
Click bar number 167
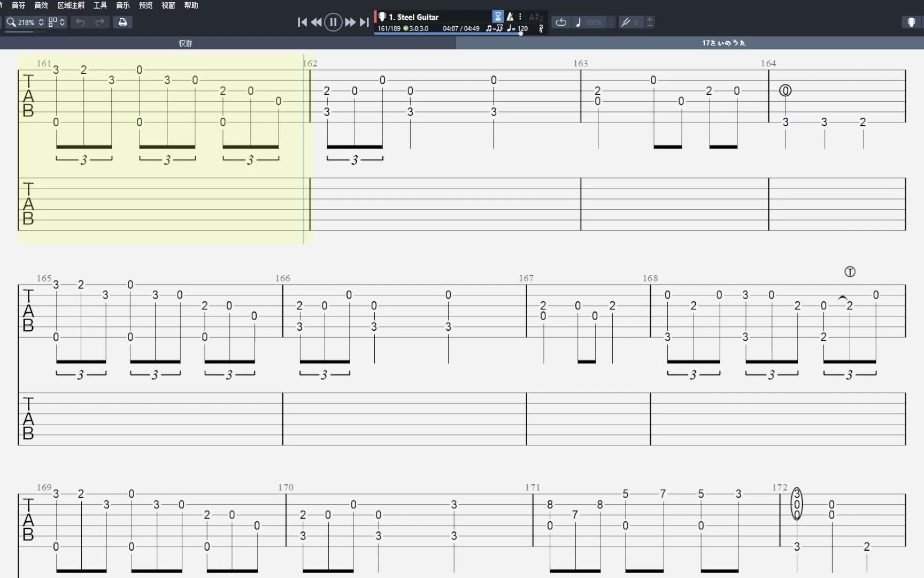pyautogui.click(x=526, y=278)
